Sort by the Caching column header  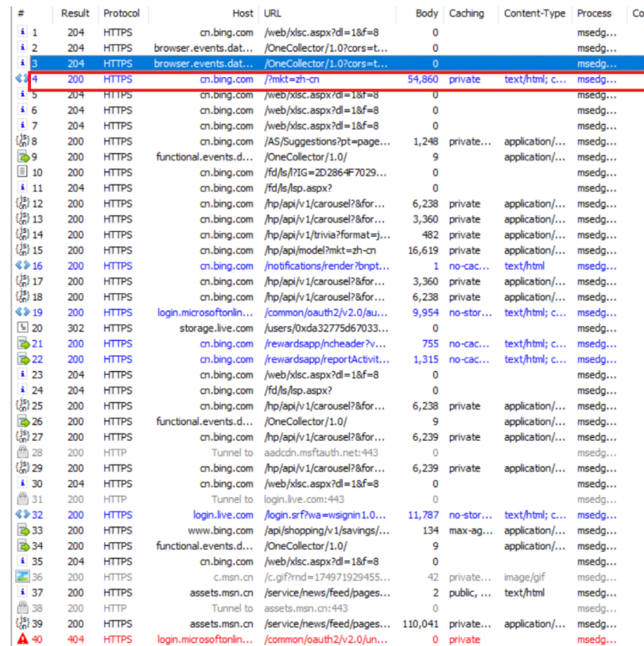click(466, 14)
